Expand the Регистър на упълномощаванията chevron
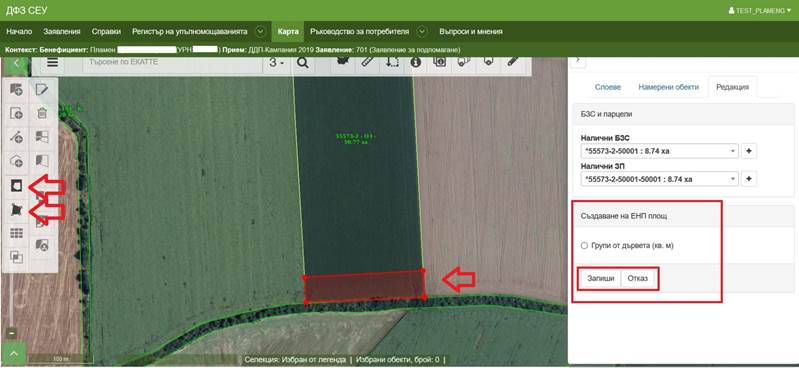 (x=260, y=32)
